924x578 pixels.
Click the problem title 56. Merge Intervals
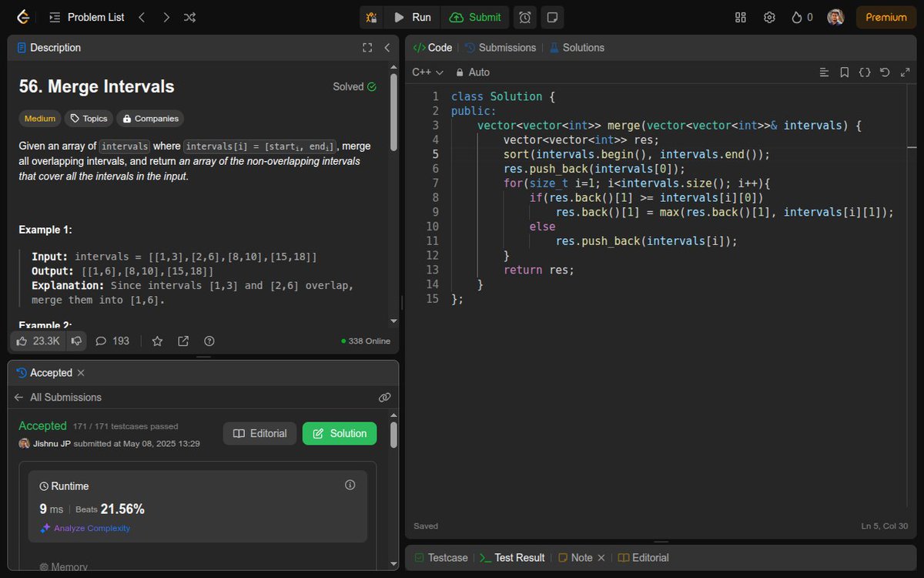(97, 87)
